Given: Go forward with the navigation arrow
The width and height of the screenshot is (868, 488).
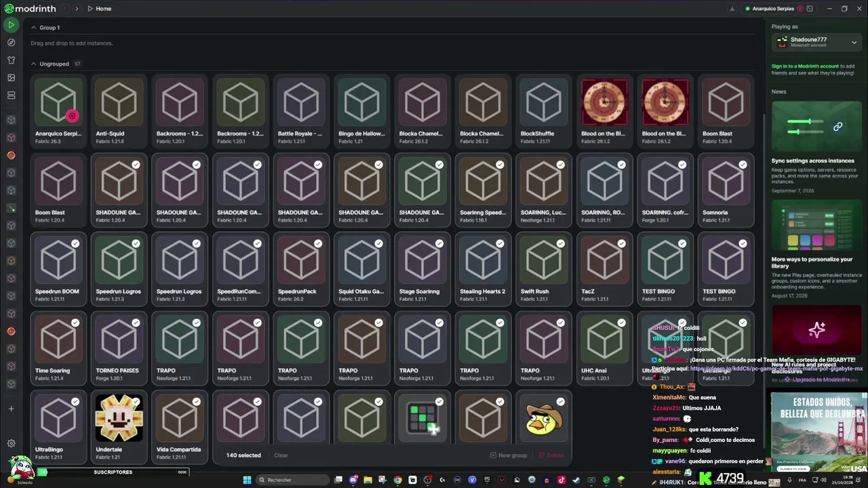Looking at the screenshot, I should [x=77, y=9].
